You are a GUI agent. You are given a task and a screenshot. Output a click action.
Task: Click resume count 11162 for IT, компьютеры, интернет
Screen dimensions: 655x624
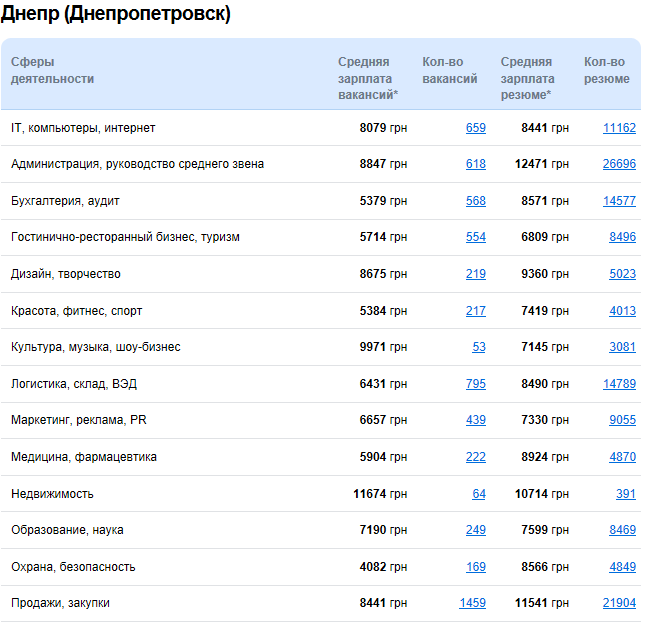[x=619, y=128]
